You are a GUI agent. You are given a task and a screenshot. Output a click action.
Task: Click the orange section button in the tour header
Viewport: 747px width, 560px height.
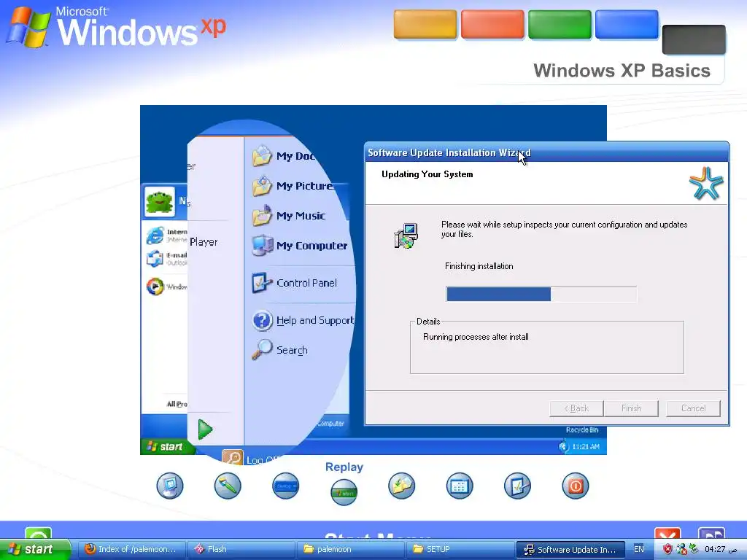click(x=425, y=24)
